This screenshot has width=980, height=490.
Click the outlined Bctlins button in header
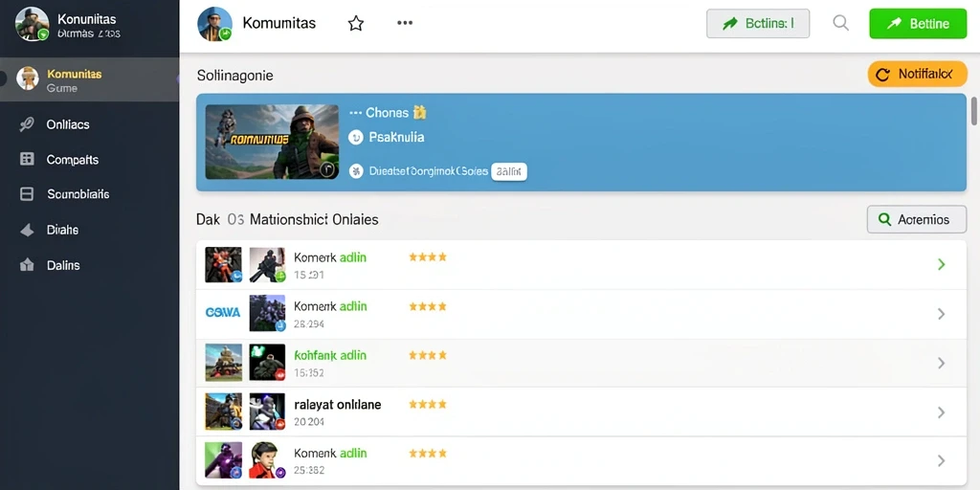[x=758, y=24]
